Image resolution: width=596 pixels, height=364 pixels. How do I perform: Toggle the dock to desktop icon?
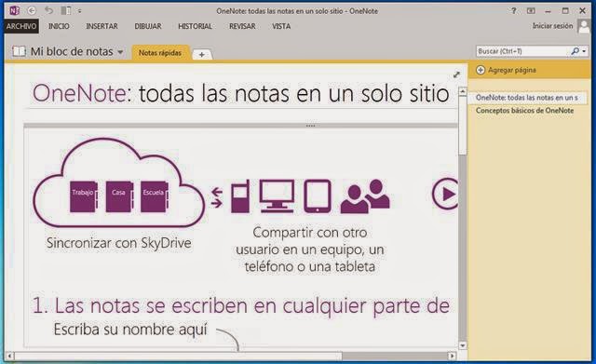pyautogui.click(x=66, y=10)
